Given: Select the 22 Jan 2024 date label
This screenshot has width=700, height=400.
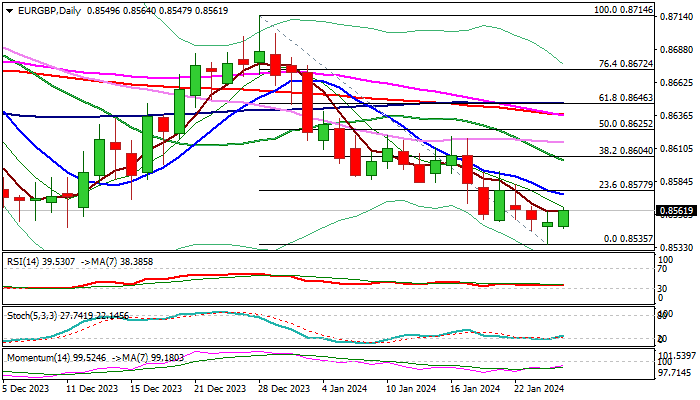Looking at the screenshot, I should [538, 388].
